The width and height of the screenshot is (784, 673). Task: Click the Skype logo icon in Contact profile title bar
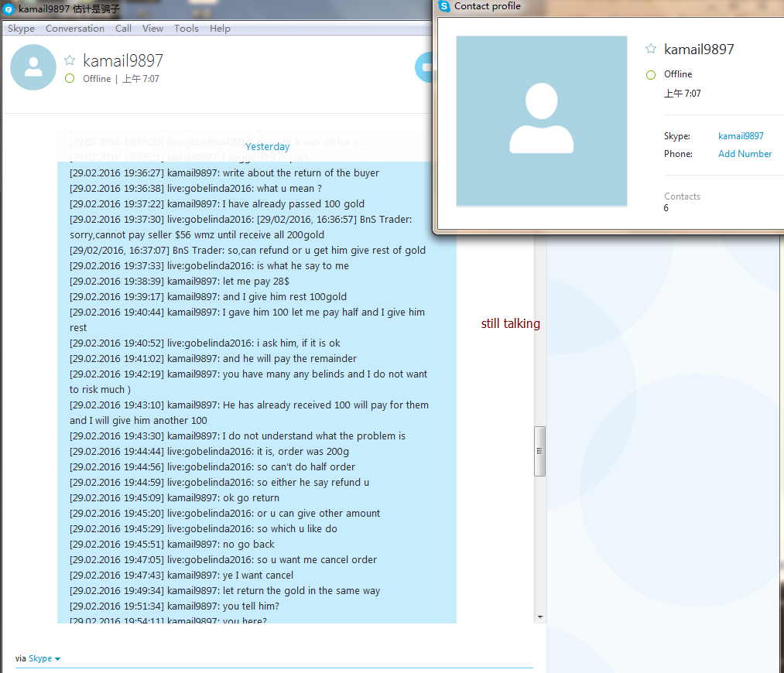444,6
